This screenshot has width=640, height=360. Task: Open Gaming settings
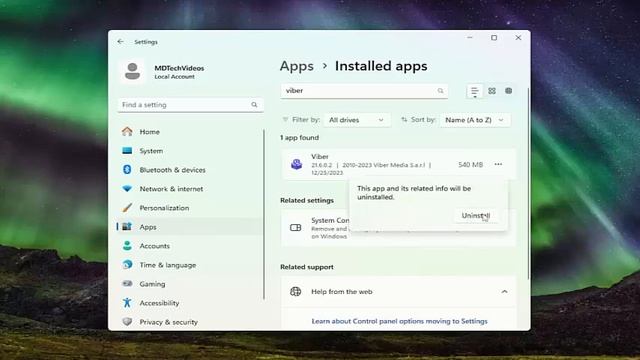click(x=190, y=284)
